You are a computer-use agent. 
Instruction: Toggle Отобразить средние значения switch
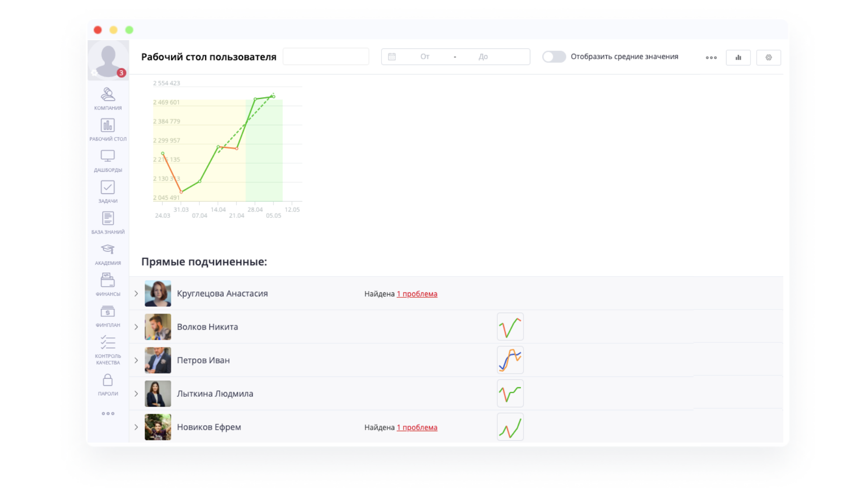[554, 56]
